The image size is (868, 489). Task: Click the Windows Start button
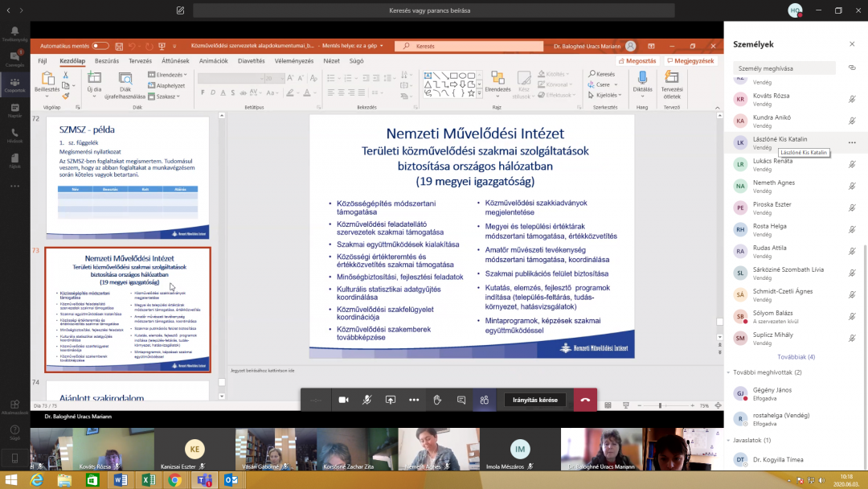11,480
